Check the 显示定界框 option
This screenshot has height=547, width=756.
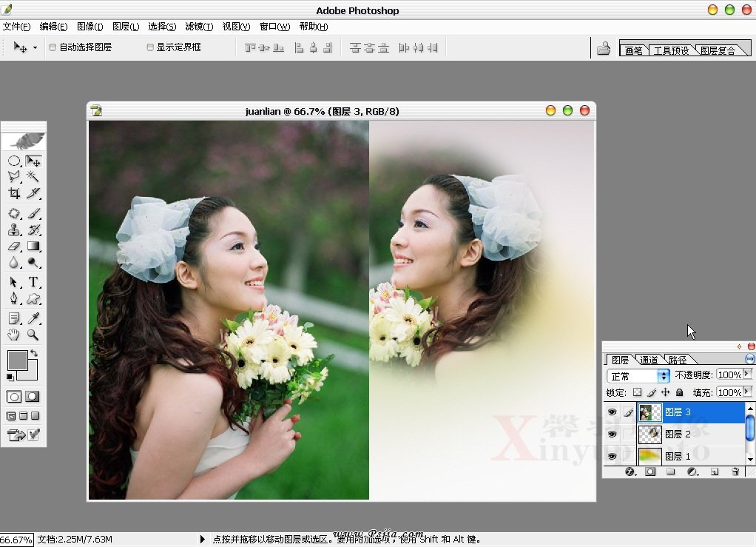150,47
